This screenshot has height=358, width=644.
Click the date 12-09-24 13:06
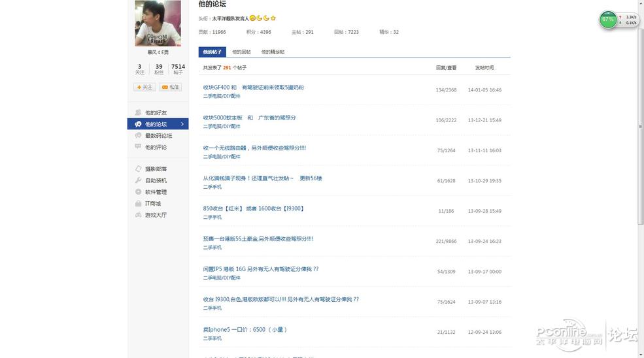coord(484,332)
